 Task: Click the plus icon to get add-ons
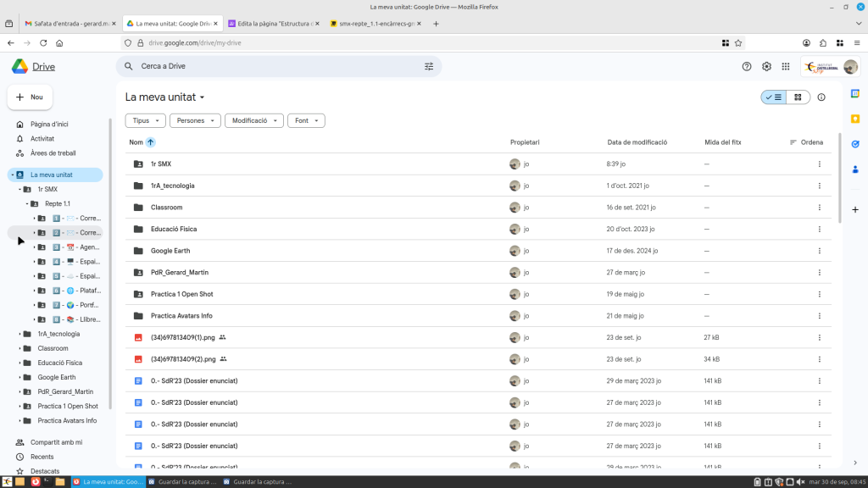pos(855,209)
